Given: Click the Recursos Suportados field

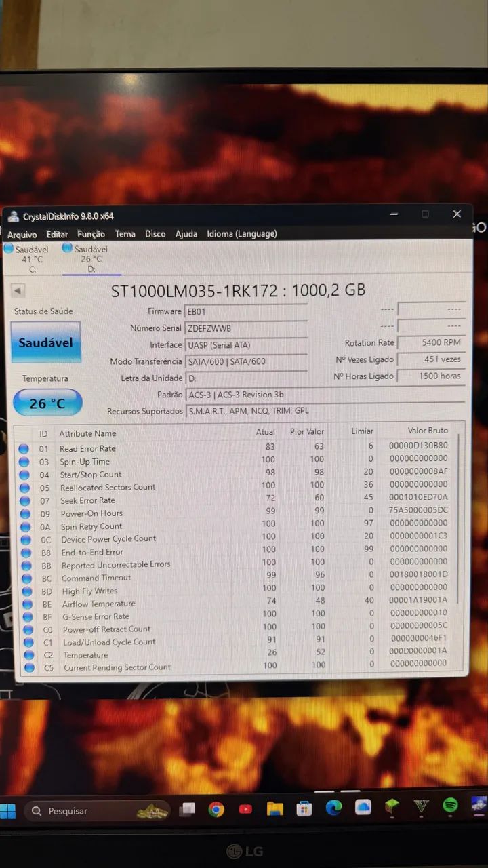Looking at the screenshot, I should tap(325, 411).
